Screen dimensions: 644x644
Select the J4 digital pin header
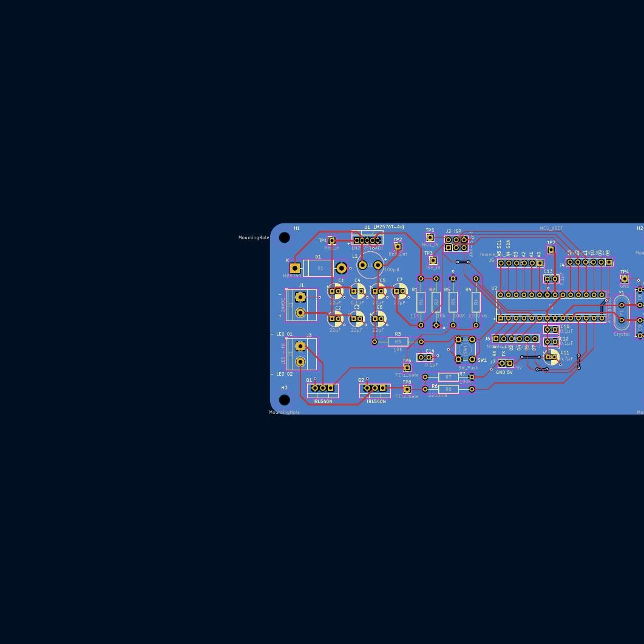point(589,262)
